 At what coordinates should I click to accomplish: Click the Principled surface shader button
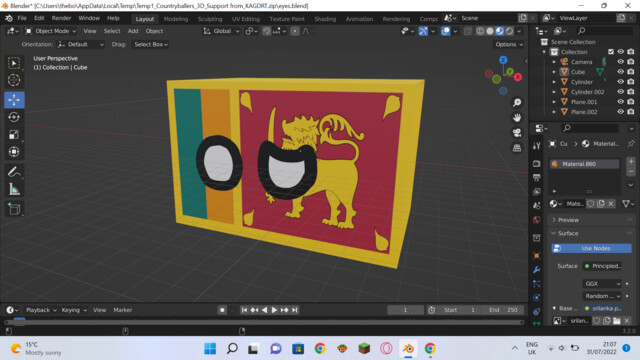[x=602, y=266]
